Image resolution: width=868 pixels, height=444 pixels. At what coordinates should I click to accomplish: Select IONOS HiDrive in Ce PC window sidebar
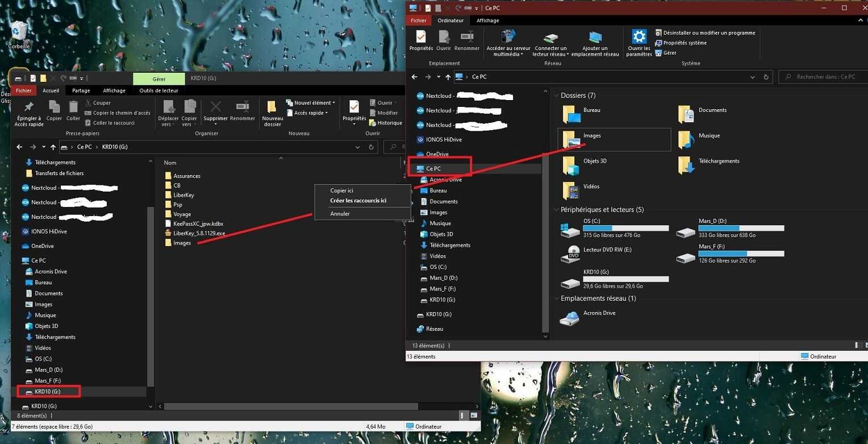pyautogui.click(x=440, y=139)
